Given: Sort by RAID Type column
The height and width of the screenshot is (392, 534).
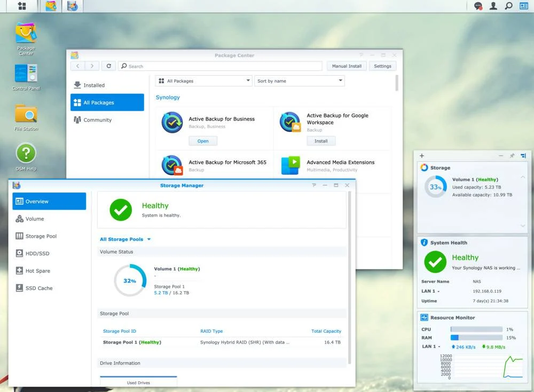Looking at the screenshot, I should point(211,331).
